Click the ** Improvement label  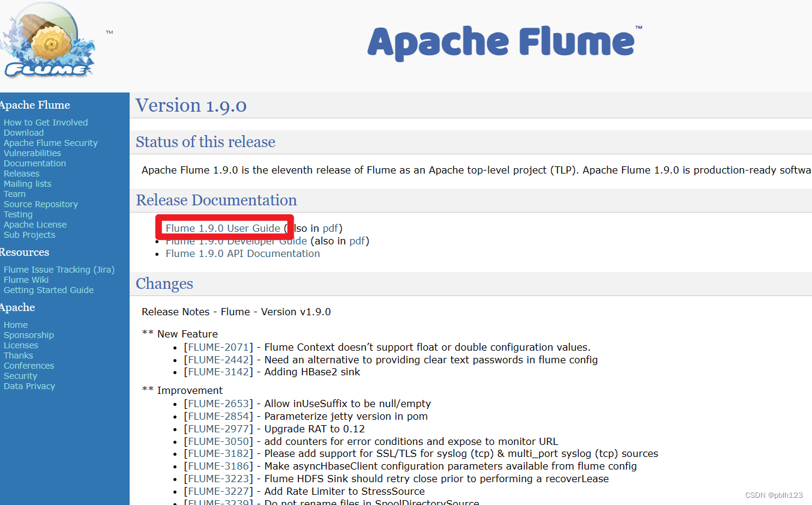coord(182,390)
